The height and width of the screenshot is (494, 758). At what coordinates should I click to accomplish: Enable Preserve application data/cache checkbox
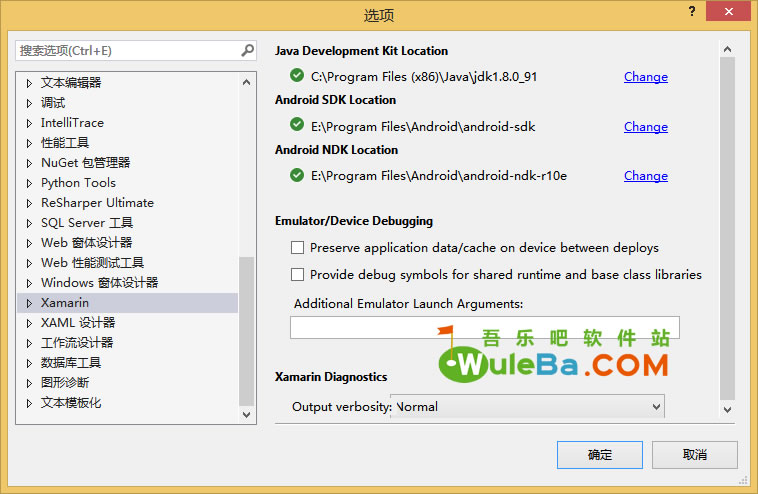[x=297, y=248]
